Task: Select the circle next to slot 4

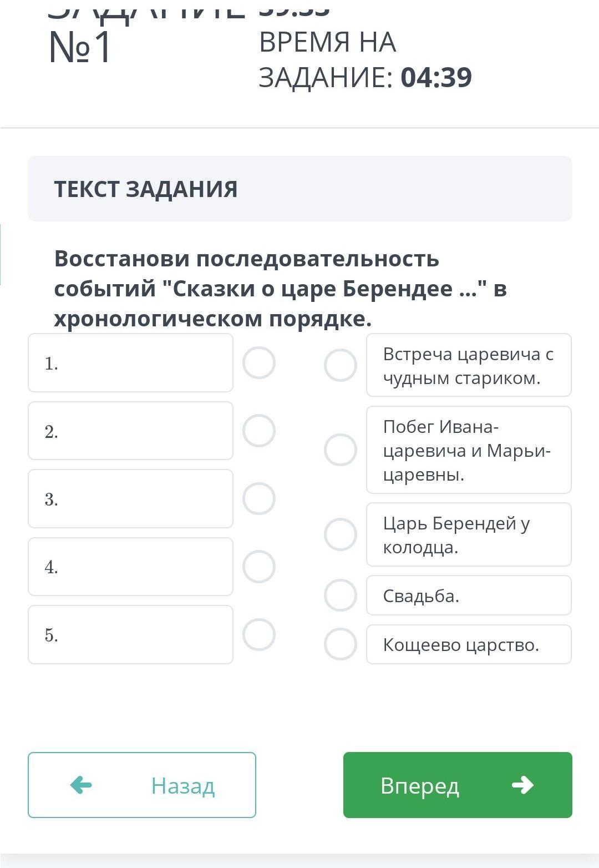Action: (x=259, y=567)
